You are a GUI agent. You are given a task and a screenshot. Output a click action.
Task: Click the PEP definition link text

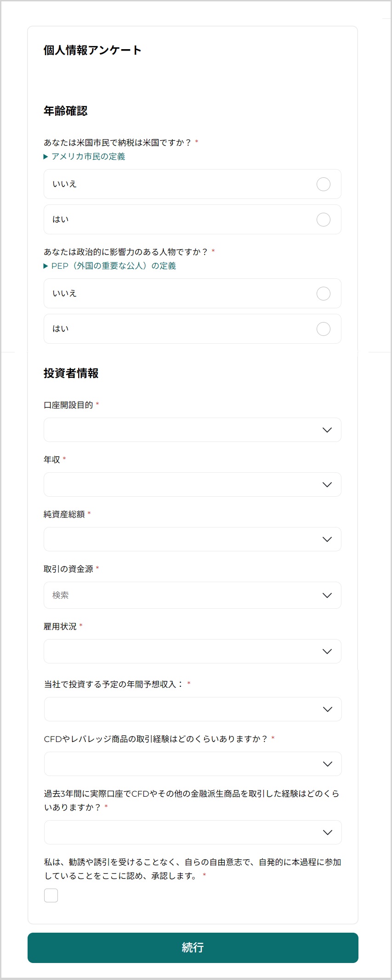pyautogui.click(x=114, y=266)
